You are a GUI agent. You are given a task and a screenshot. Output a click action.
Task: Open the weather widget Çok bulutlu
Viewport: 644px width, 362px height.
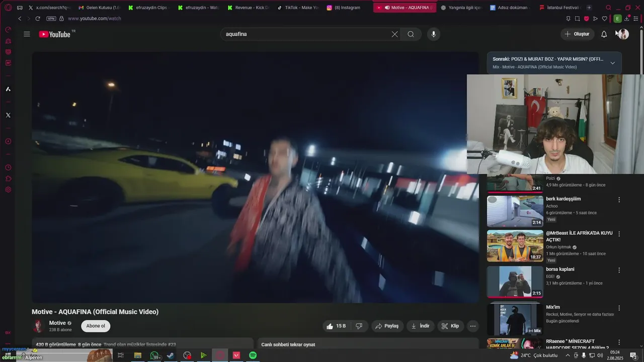[534, 355]
